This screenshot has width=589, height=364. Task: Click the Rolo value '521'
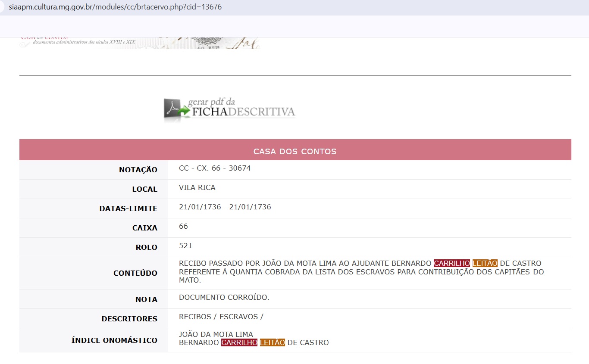point(185,246)
